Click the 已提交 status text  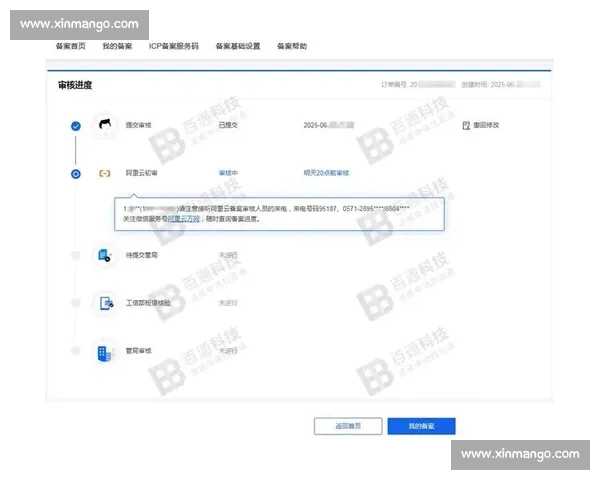228,125
